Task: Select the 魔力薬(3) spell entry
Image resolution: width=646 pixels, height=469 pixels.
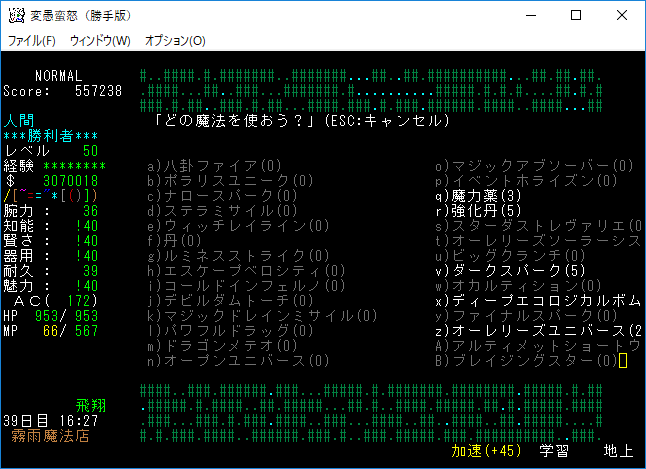Action: 478,196
